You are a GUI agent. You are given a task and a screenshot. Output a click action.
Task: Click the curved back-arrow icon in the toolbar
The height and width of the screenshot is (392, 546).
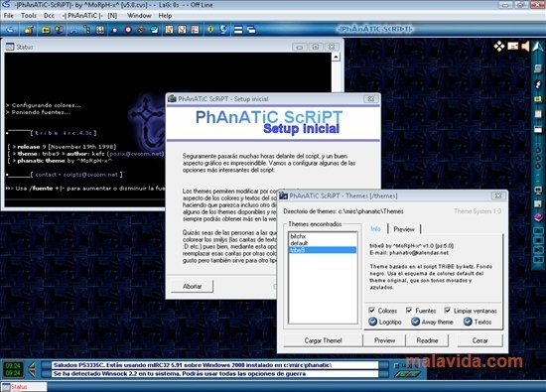point(10,30)
